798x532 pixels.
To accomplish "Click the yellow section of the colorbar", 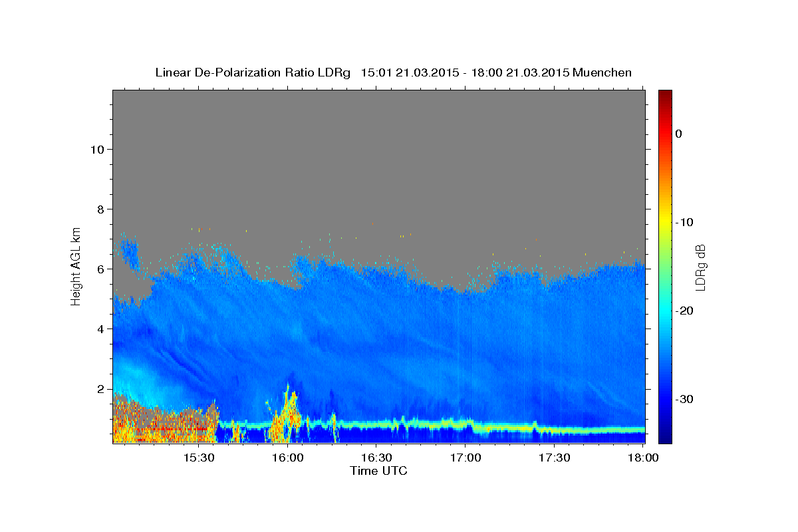I will click(x=665, y=219).
